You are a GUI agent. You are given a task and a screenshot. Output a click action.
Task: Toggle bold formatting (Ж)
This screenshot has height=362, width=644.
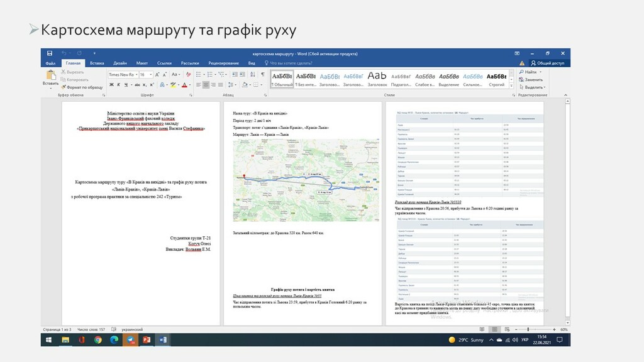tap(111, 84)
